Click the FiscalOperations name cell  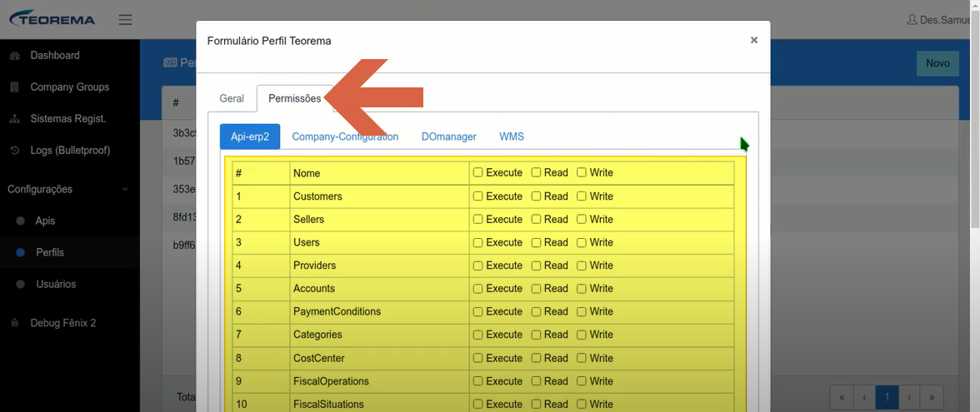pos(379,381)
